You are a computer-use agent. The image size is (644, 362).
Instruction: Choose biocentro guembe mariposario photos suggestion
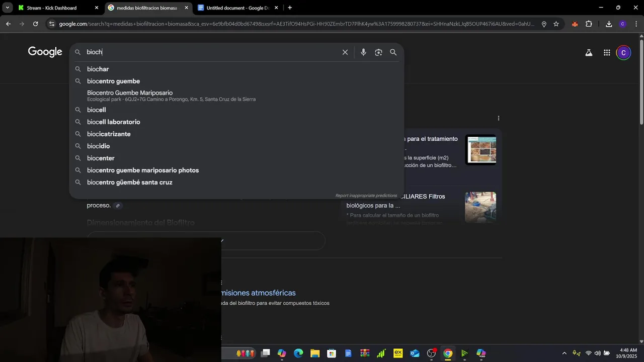(236, 170)
